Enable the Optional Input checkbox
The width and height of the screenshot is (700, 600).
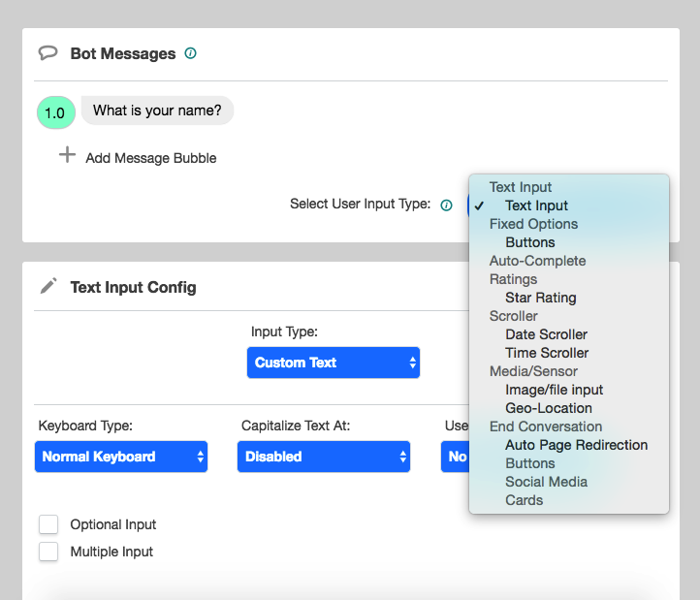(48, 524)
